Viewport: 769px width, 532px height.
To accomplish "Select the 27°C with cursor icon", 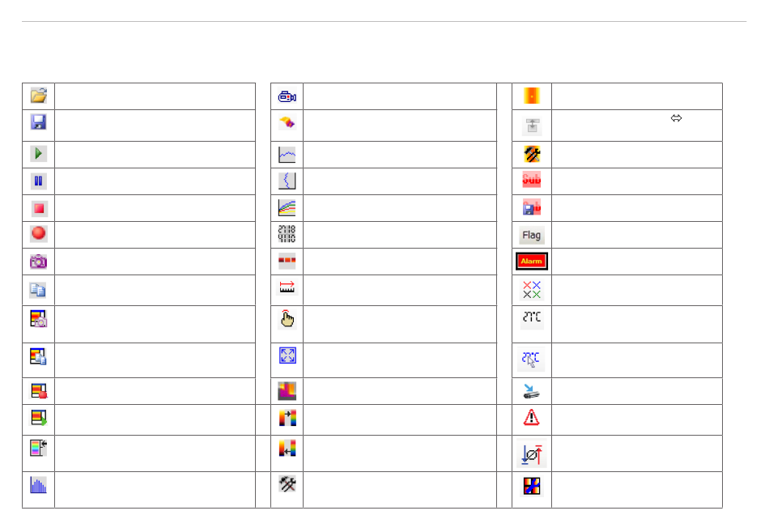I will tap(531, 360).
